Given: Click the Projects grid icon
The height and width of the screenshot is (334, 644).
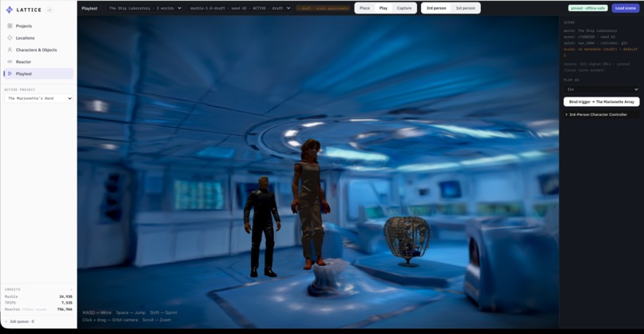Looking at the screenshot, I should (x=10, y=26).
